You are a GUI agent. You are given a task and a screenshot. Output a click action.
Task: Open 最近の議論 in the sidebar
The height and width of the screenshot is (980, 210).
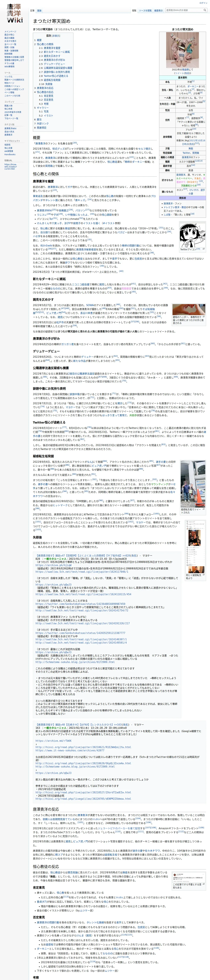[9, 38]
